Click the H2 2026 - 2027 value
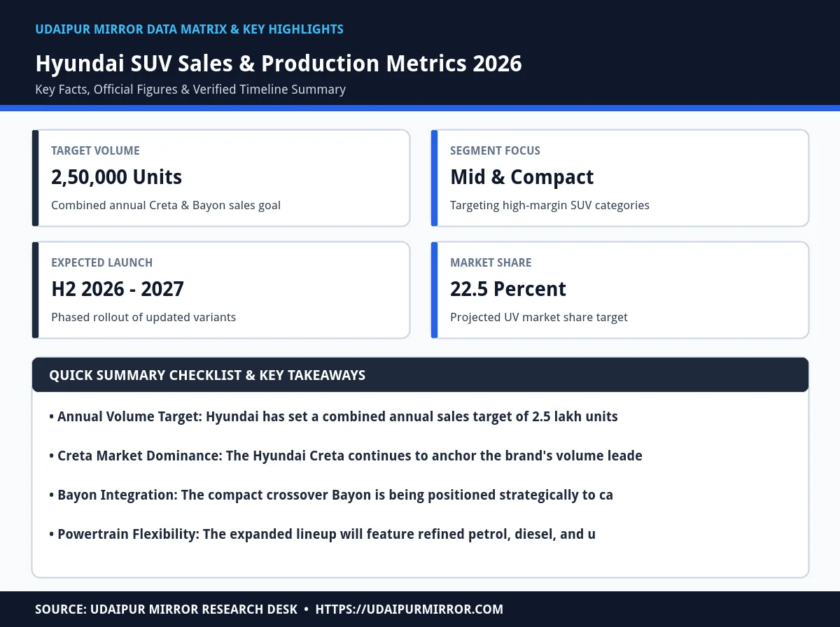This screenshot has width=840, height=627. (118, 289)
